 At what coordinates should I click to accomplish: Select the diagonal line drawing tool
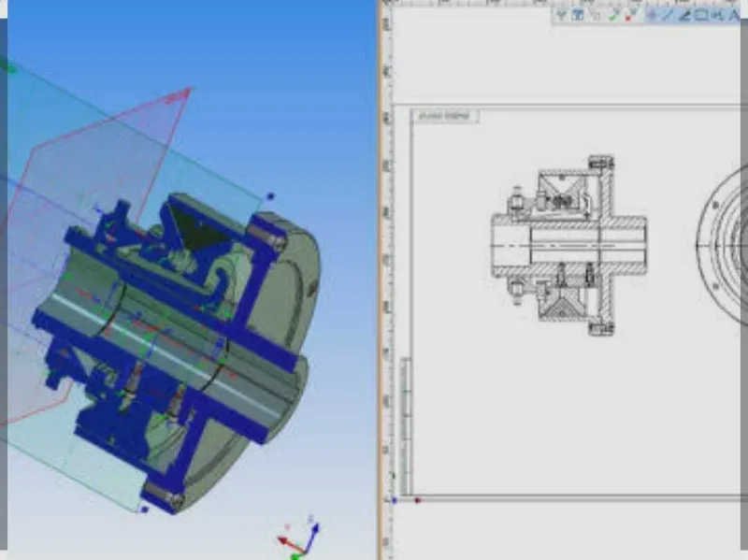pyautogui.click(x=668, y=15)
